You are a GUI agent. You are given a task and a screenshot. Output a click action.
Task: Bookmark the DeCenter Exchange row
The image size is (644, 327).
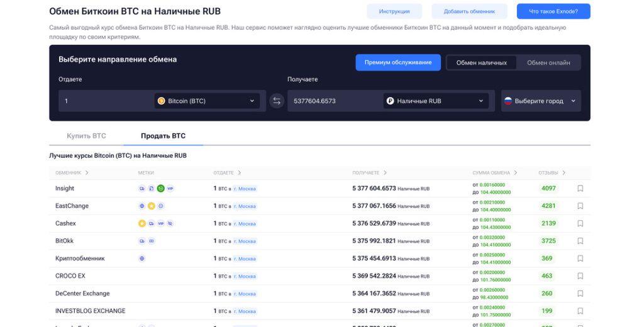[580, 294]
